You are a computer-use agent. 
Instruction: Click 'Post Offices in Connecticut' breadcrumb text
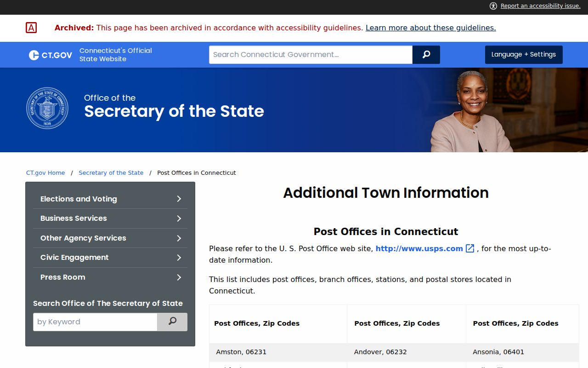[x=197, y=173]
